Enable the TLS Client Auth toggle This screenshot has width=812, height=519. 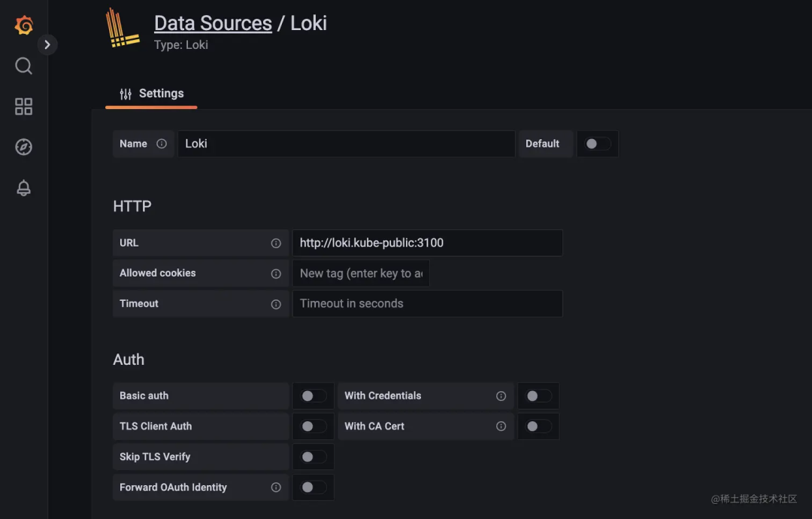[x=314, y=426]
